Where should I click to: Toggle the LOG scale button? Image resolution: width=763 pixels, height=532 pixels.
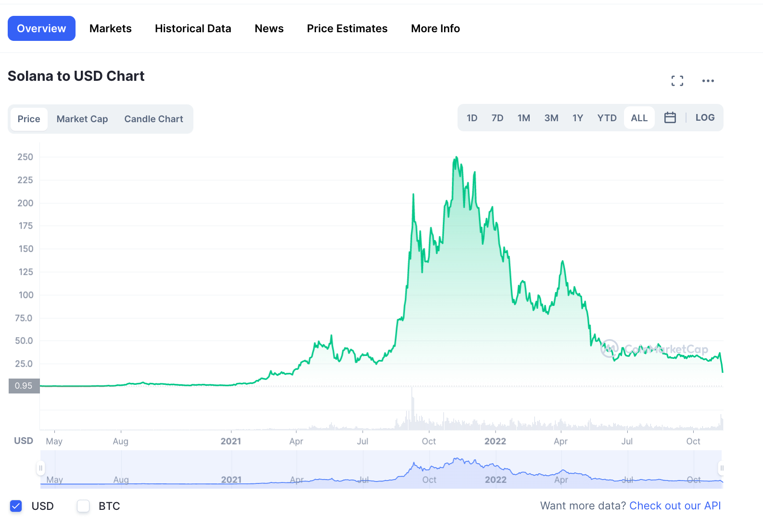[705, 117]
